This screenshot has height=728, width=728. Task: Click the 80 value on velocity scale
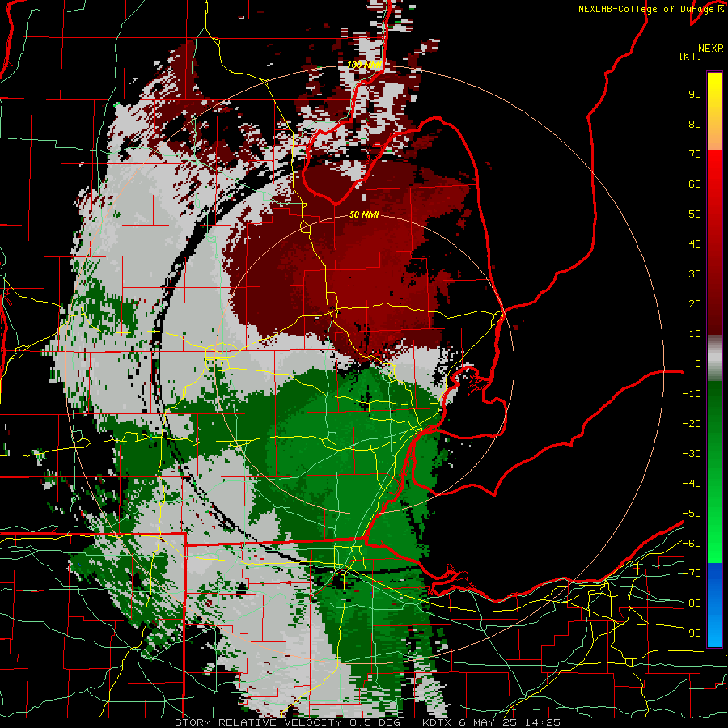tap(695, 124)
